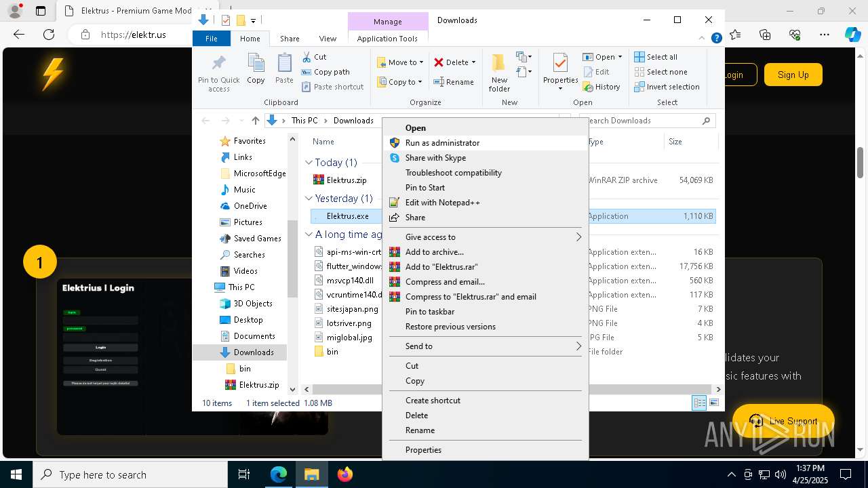This screenshot has width=868, height=488.
Task: Click Rename in the Organize group
Action: (454, 82)
